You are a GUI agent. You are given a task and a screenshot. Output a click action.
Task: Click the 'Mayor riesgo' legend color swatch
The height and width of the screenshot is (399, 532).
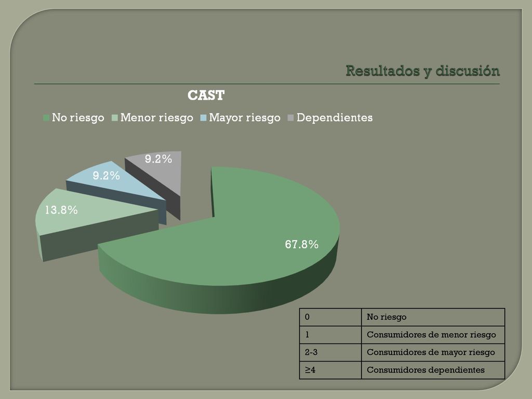pyautogui.click(x=204, y=118)
